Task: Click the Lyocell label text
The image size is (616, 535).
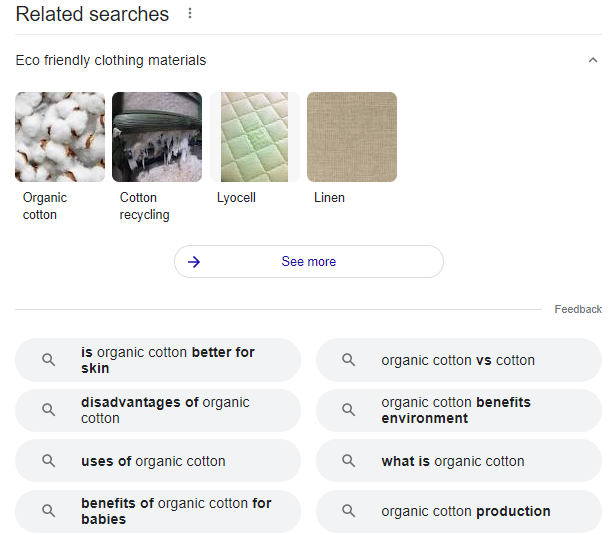Action: pyautogui.click(x=236, y=198)
